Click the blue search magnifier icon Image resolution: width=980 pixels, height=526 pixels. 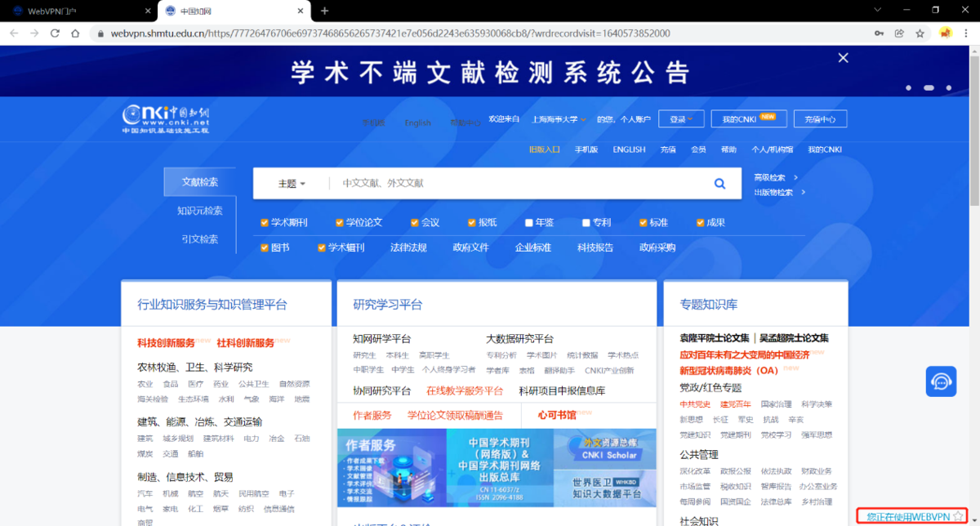(719, 184)
